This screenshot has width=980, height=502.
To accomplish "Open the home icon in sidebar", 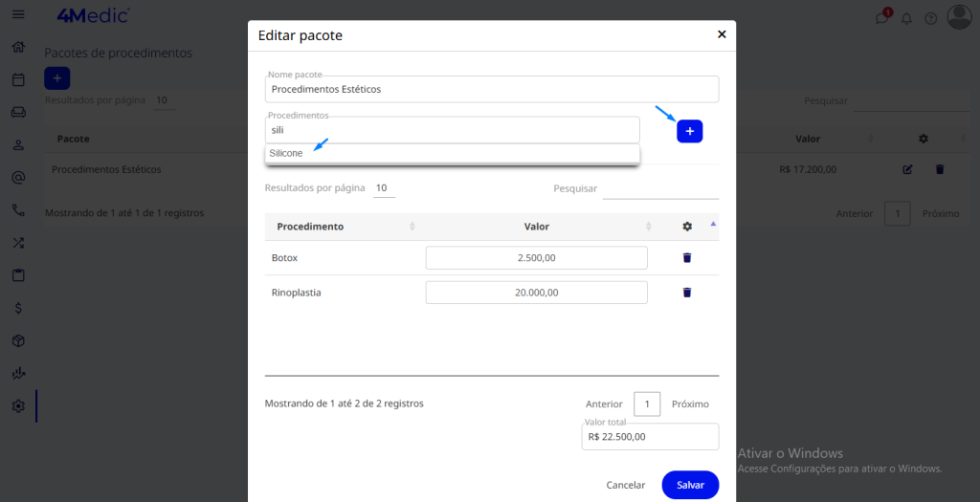I will tap(18, 47).
